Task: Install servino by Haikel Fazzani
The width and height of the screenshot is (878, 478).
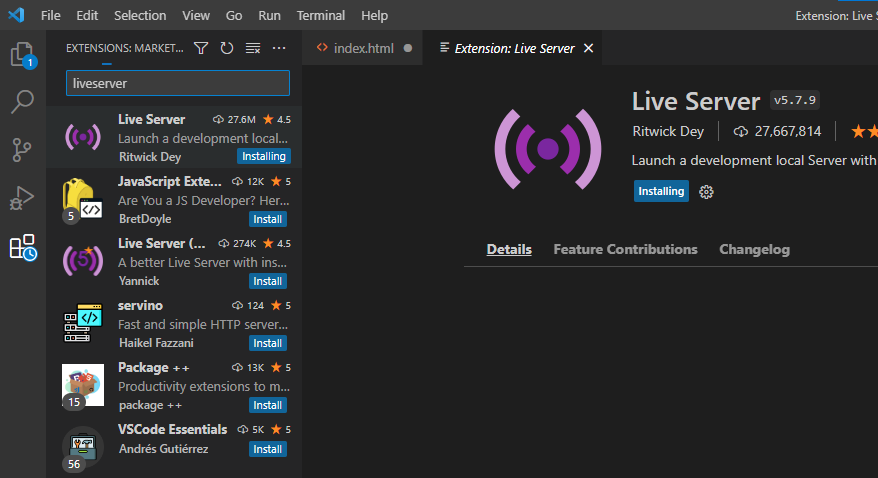Action: point(268,343)
